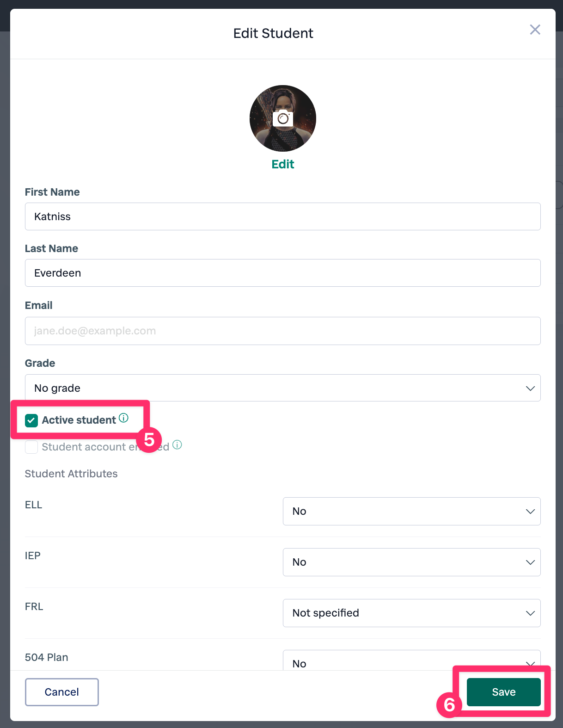Screen dimensions: 563x728
Task: Click the Student account enabled info icon
Action: 177,445
